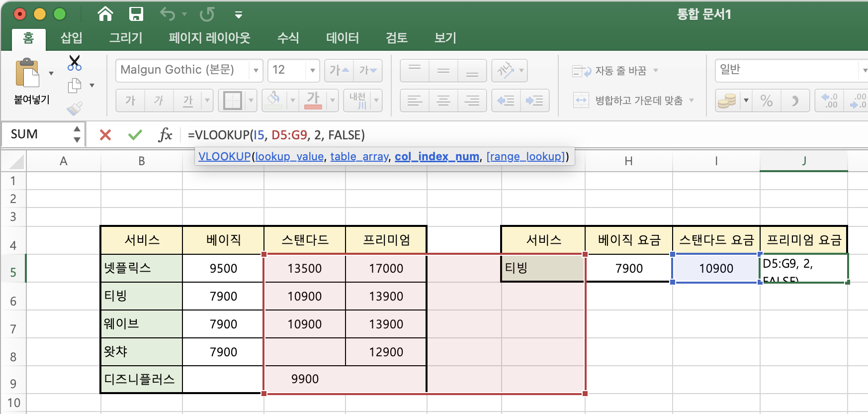Redo with the circular arrow icon
Image resolution: width=868 pixels, height=414 pixels.
coord(207,14)
